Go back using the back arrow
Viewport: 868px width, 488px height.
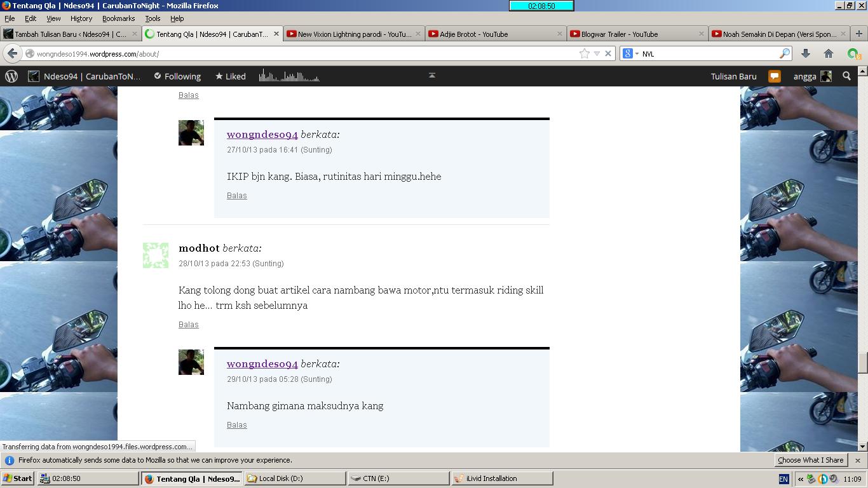click(13, 54)
